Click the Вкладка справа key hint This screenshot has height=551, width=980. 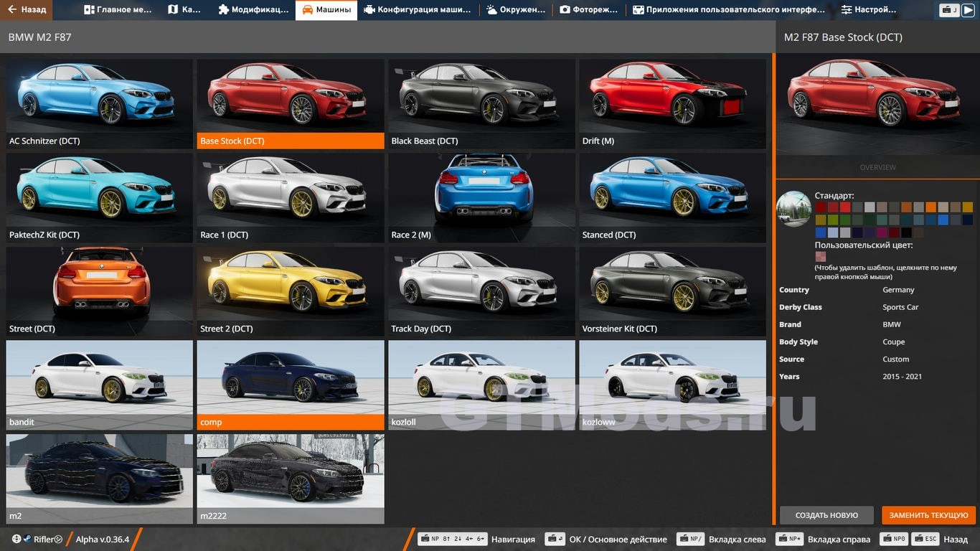(823, 540)
